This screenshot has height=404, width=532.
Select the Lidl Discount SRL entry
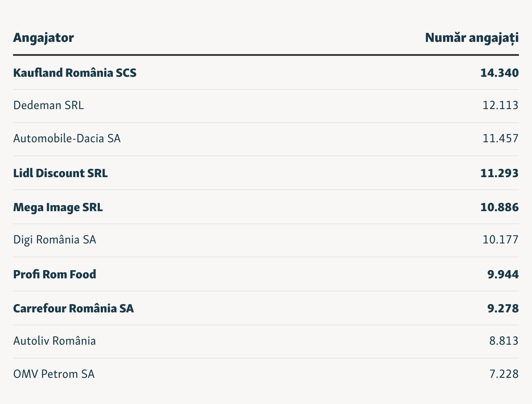[x=61, y=173]
